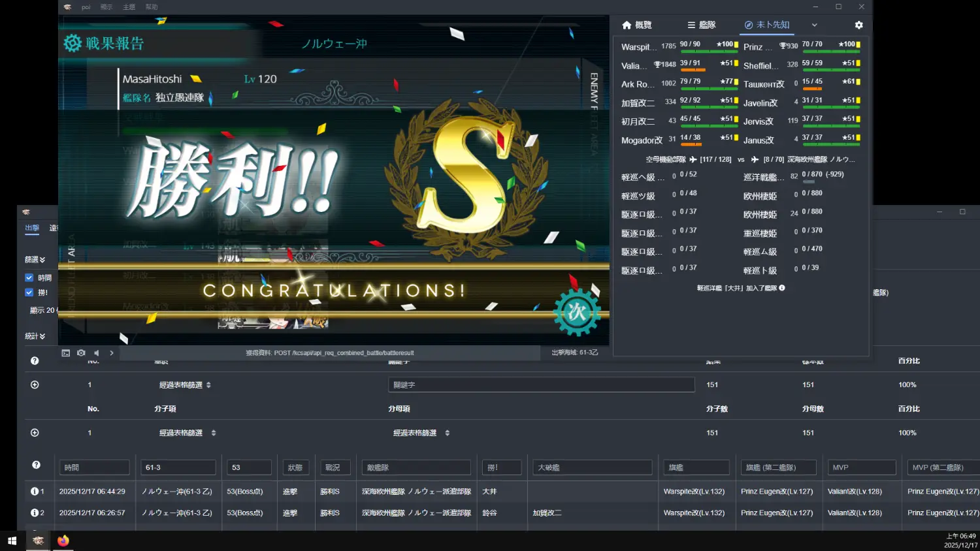
Task: Click the gear-shaped 次 next button
Action: (x=576, y=312)
